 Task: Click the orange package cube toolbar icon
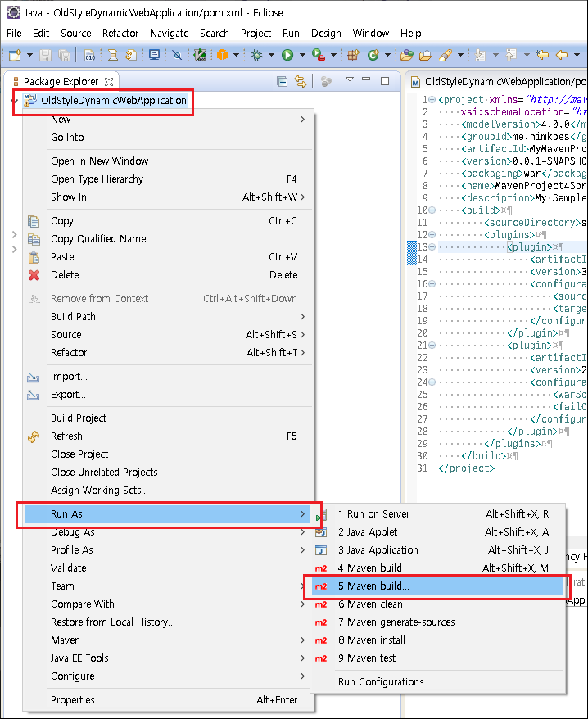(223, 56)
